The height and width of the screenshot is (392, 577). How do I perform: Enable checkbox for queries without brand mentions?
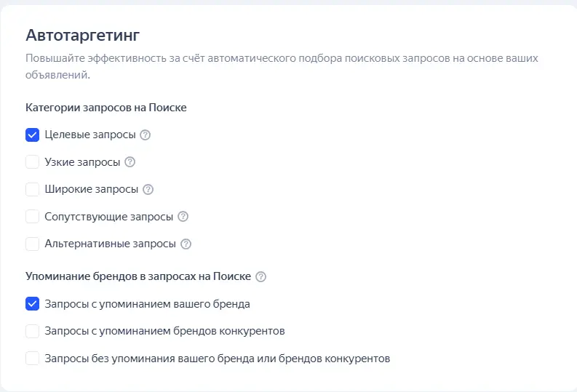tap(33, 359)
